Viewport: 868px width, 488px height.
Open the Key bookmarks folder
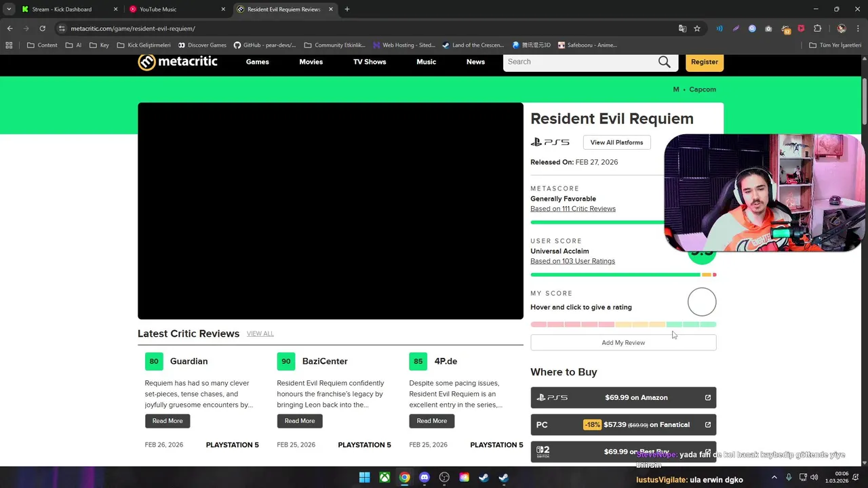coord(99,45)
